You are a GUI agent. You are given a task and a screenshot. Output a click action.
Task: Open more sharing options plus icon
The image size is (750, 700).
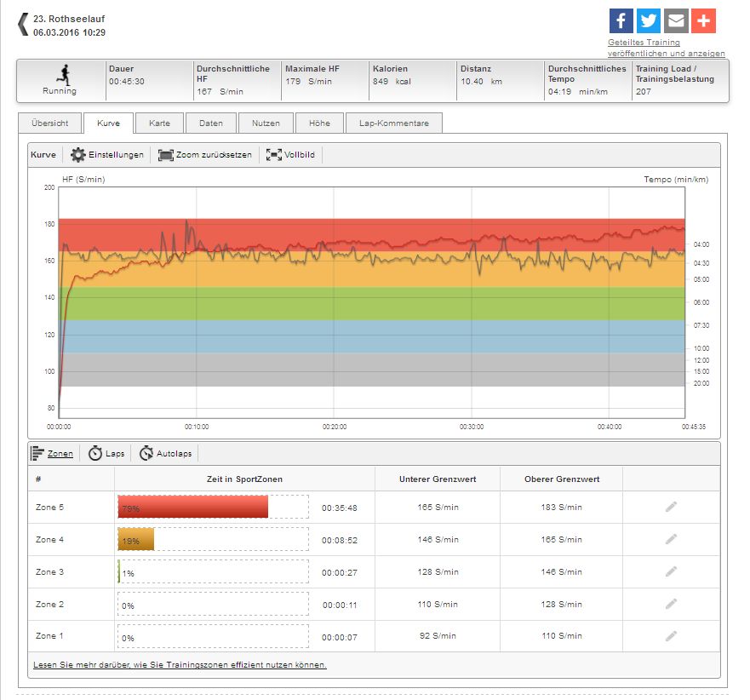point(703,20)
